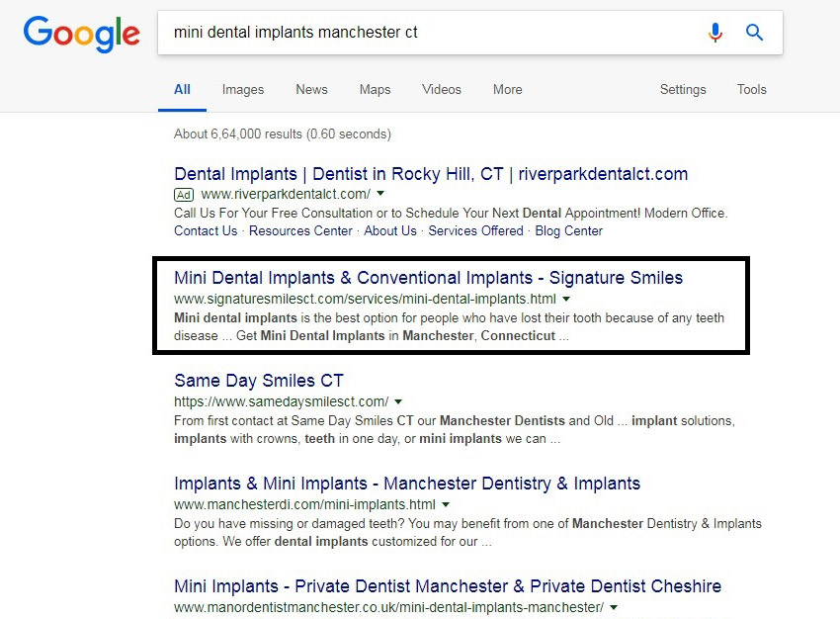Click the signaturesmilesct.com mini-dental-implants URL text
Screen dimensions: 840x619
[365, 299]
